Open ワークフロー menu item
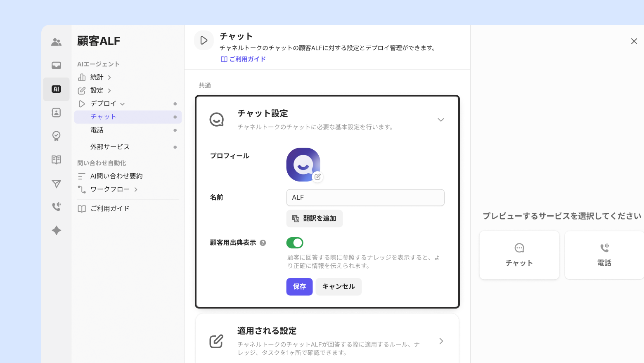The image size is (644, 363). [x=110, y=189]
